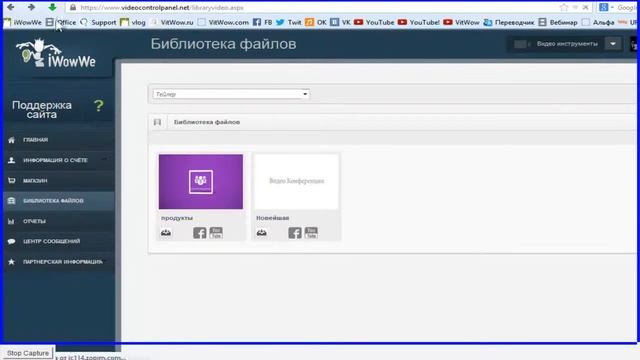The height and width of the screenshot is (360, 640).
Task: Open the Тейлер category dropdown
Action: pyautogui.click(x=231, y=94)
